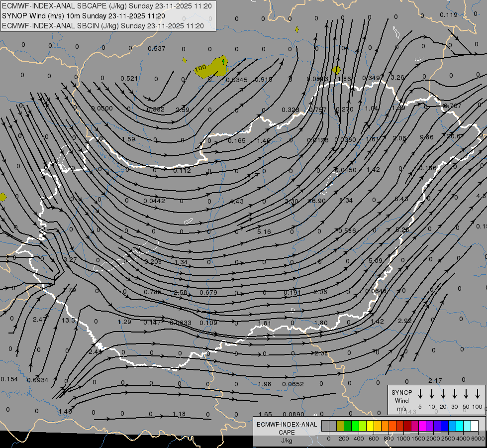Click the map value 0.0500

tap(102, 109)
